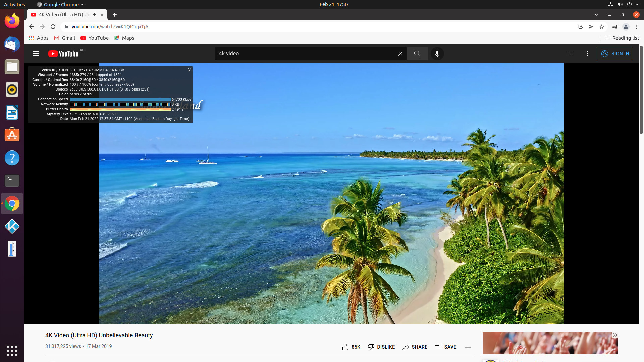Open thermometer app in the dock

click(x=12, y=249)
